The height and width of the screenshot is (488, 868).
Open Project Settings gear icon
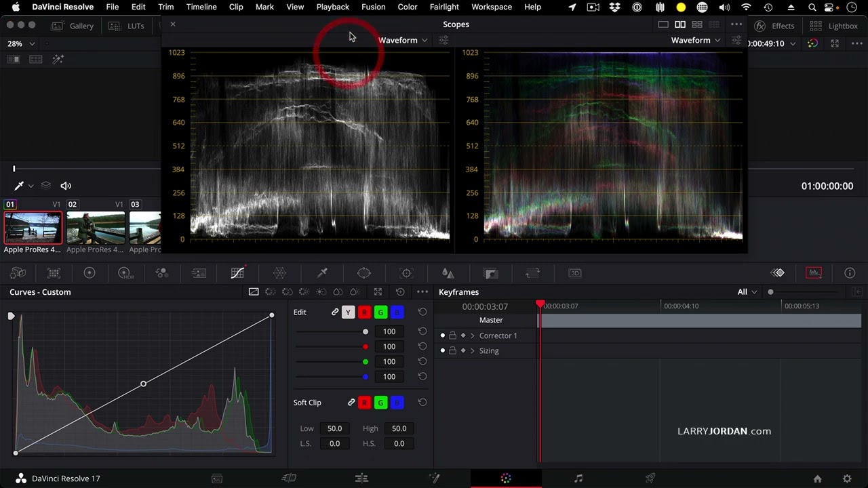coord(847,479)
